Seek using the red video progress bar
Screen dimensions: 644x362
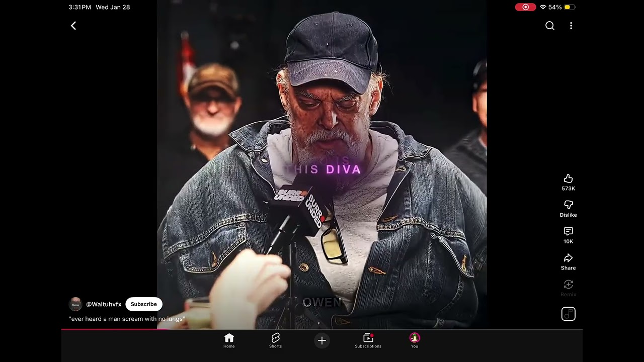pos(322,329)
